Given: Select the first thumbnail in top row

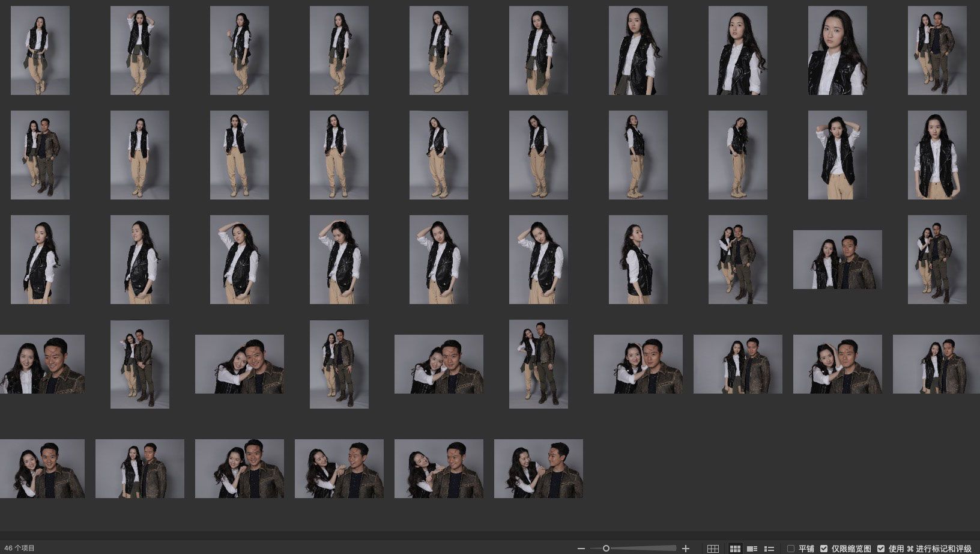Looking at the screenshot, I should pyautogui.click(x=40, y=50).
